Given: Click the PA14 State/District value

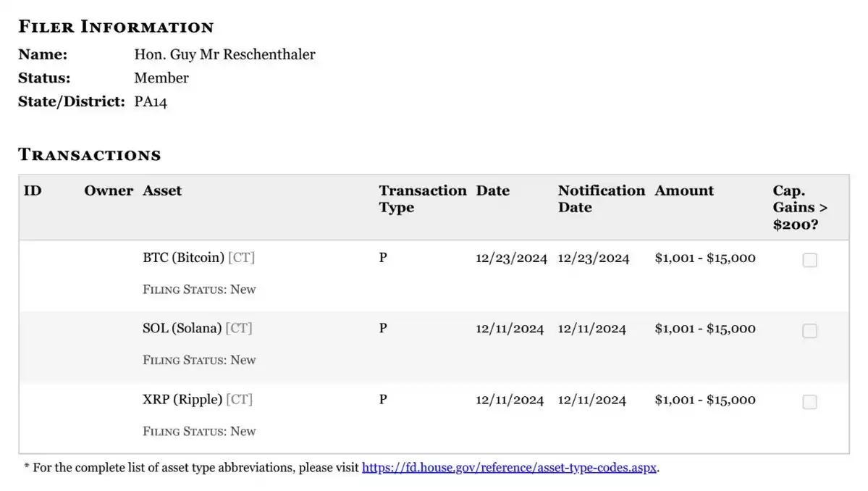Looking at the screenshot, I should coord(151,102).
